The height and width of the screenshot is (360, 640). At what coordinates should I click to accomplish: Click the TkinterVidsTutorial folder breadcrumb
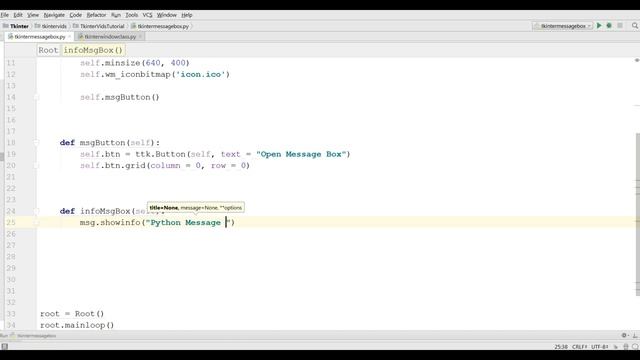(98, 26)
